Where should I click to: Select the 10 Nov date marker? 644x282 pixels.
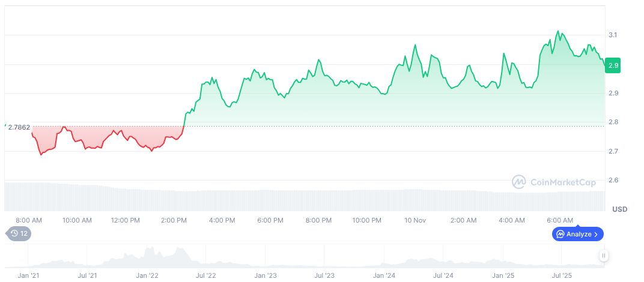415,220
